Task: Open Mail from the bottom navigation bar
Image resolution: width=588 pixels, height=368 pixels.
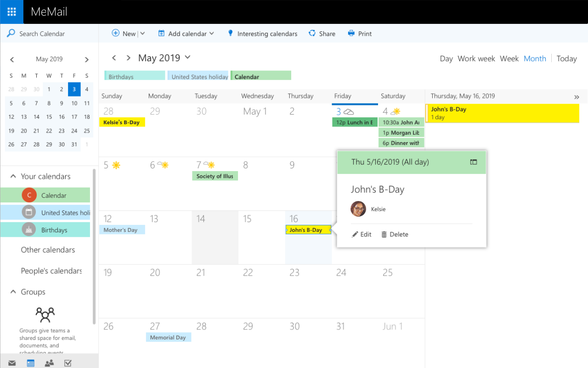Action: tap(11, 363)
